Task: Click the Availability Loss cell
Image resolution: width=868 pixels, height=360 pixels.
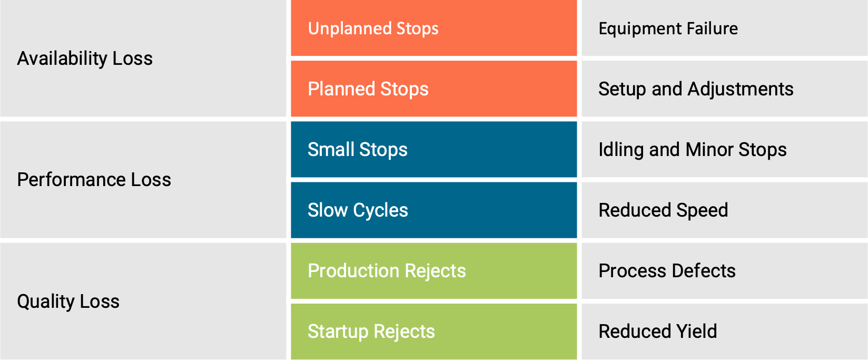Action: click(143, 58)
